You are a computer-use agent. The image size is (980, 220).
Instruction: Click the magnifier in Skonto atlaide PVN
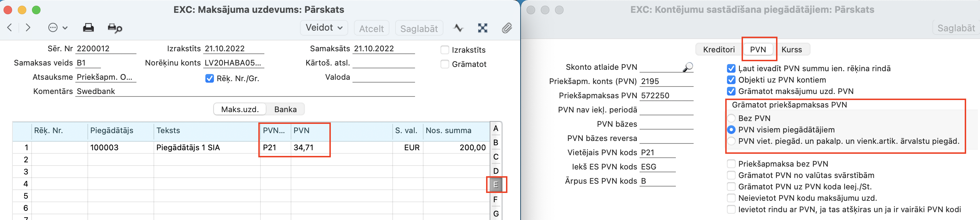688,67
